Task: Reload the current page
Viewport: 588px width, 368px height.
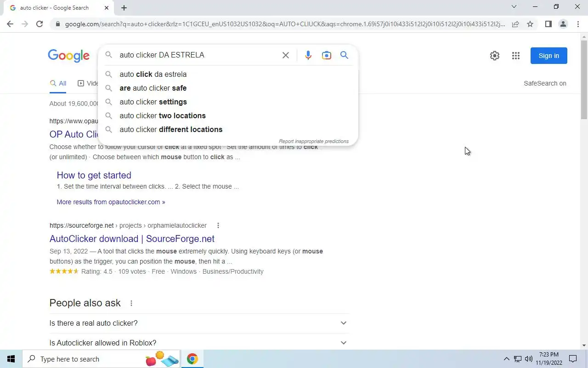Action: [x=40, y=24]
